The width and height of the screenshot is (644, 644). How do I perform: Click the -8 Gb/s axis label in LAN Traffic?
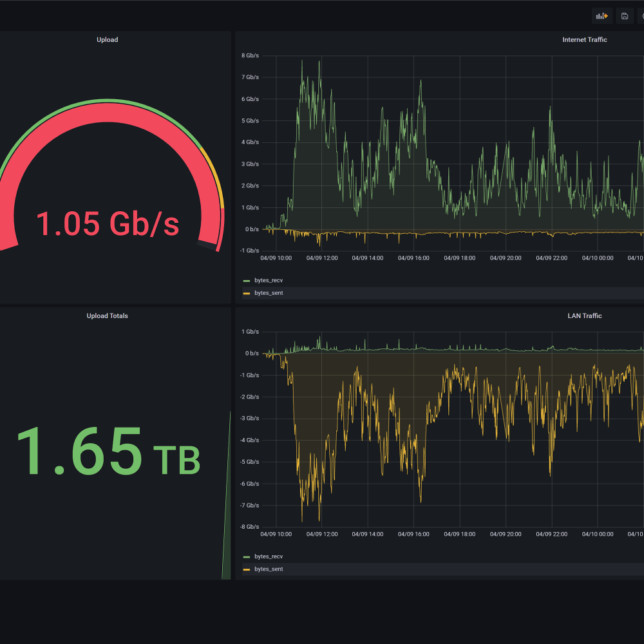point(250,527)
